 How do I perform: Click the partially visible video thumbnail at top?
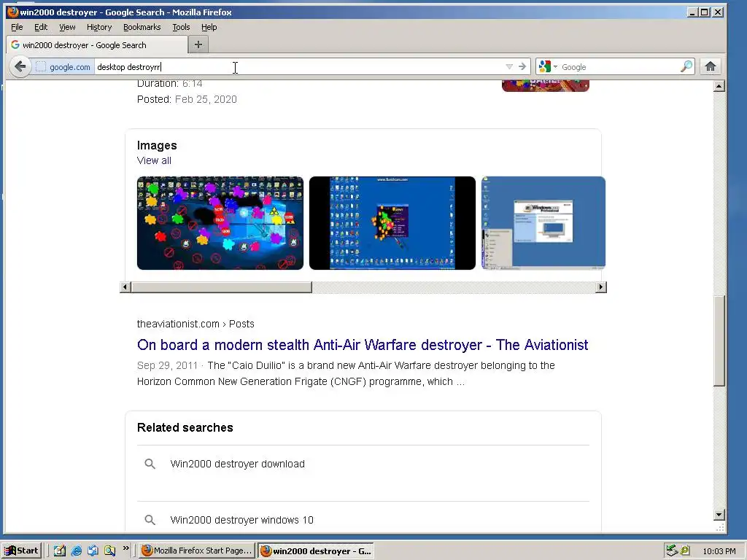point(546,86)
